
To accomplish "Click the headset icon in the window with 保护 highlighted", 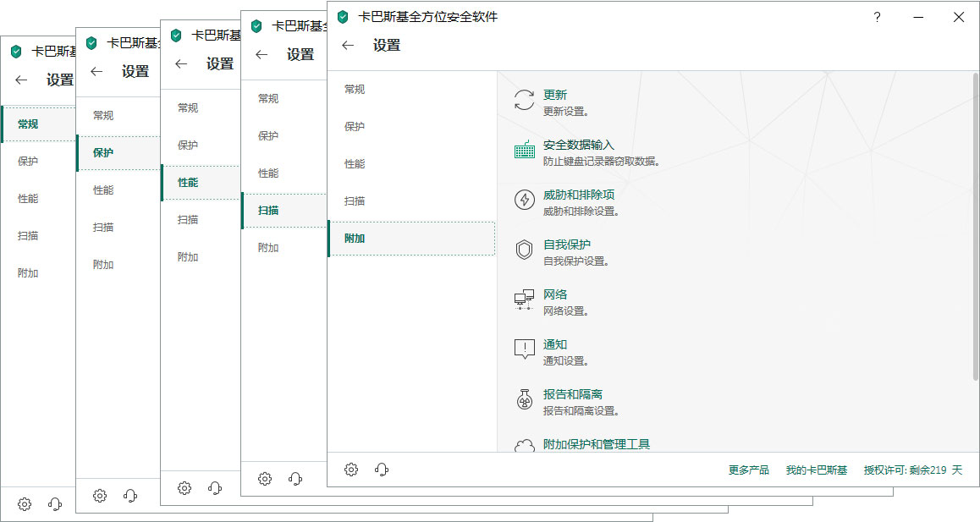I will [130, 496].
